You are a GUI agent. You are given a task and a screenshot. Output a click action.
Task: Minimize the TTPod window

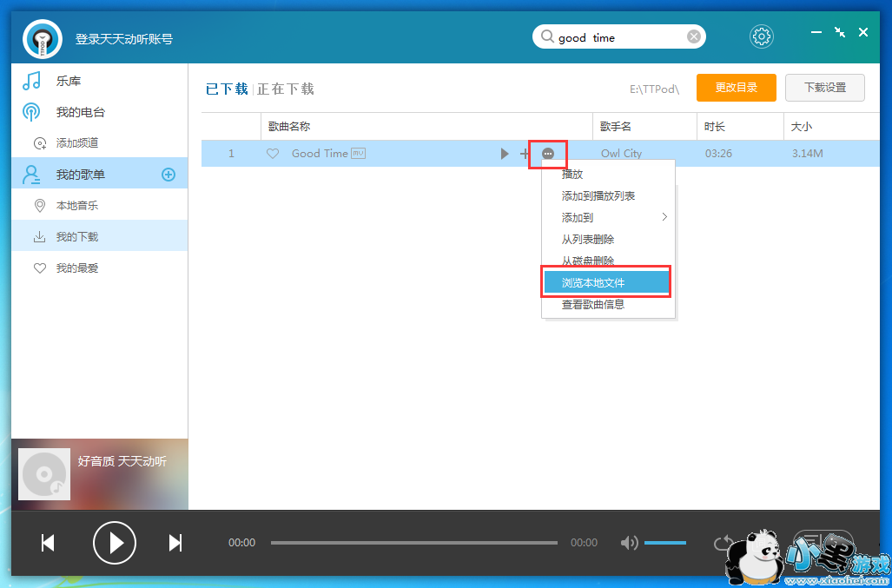click(816, 32)
